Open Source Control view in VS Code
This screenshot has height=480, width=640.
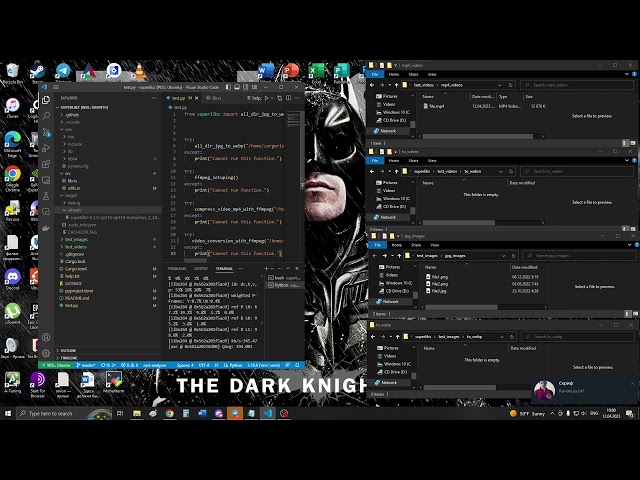46,132
